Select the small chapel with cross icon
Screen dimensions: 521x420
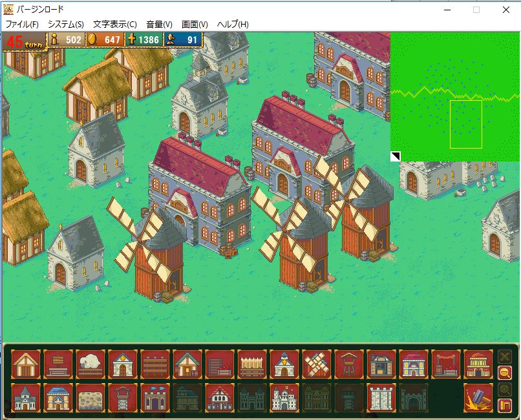click(x=123, y=364)
